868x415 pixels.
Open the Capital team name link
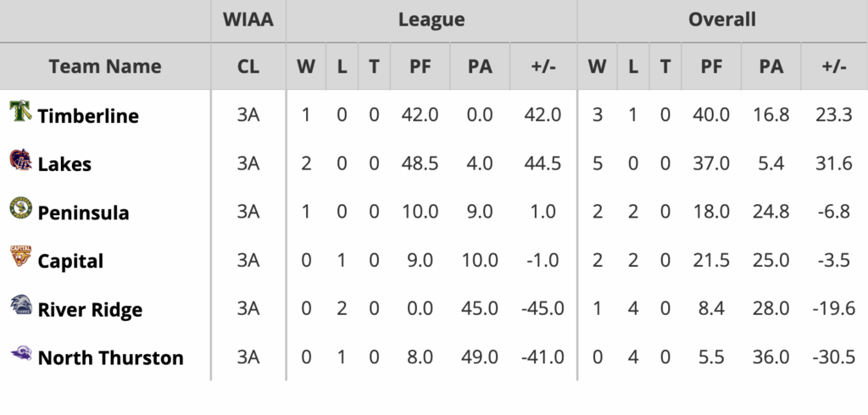pos(70,260)
